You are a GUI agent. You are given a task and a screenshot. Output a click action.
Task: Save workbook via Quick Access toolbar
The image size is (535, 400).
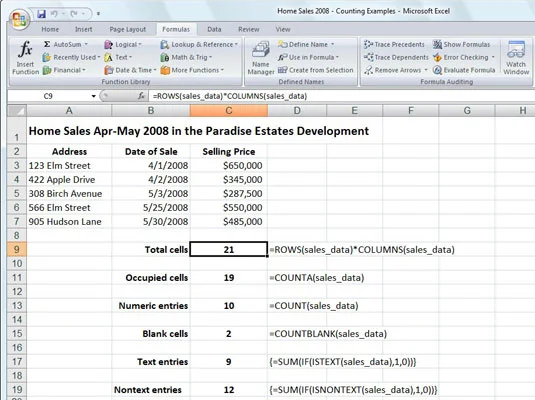(41, 14)
